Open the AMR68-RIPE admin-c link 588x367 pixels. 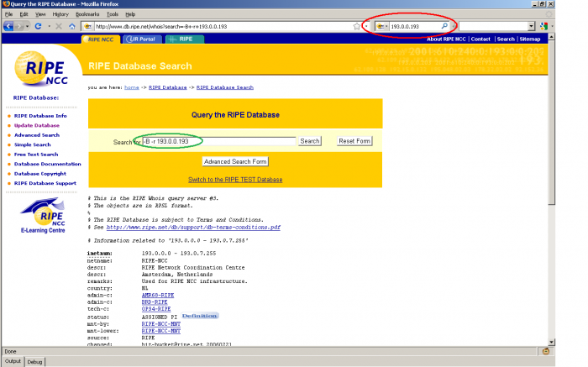158,296
